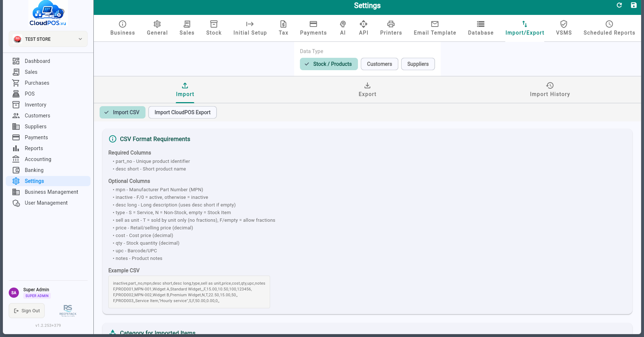Click the CSV Format Requirements info icon

[x=113, y=139]
